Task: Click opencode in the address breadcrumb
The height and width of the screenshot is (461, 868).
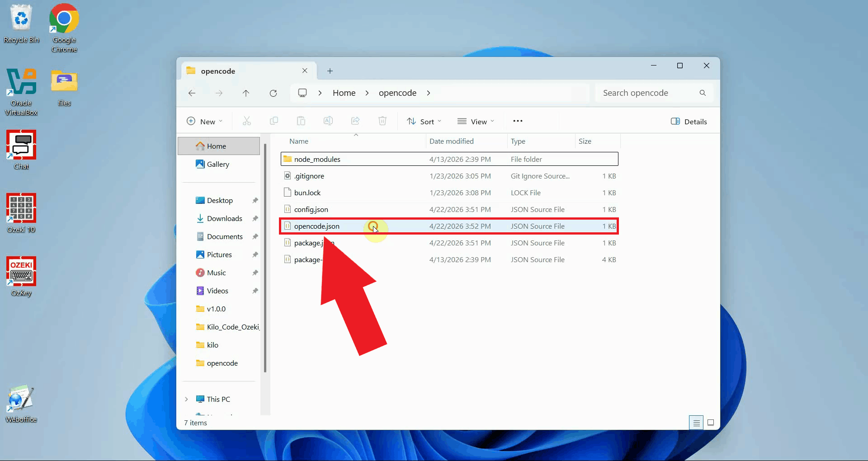Action: click(397, 93)
